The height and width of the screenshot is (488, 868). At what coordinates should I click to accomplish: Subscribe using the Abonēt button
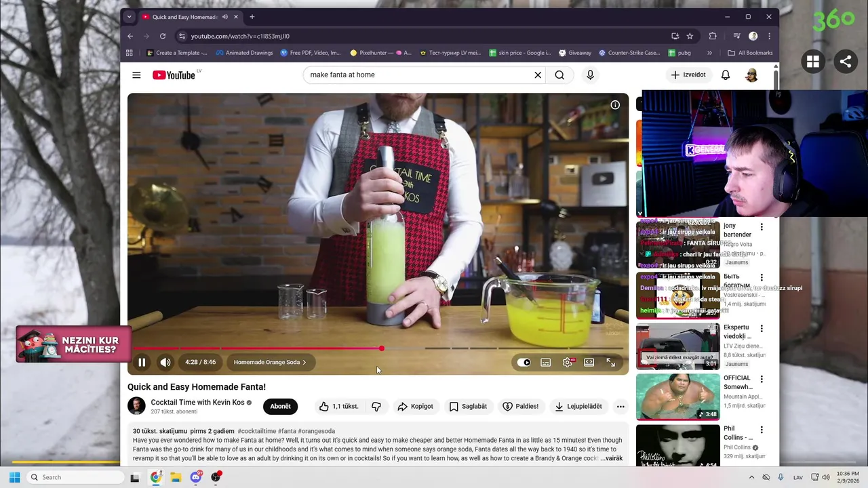tap(280, 407)
